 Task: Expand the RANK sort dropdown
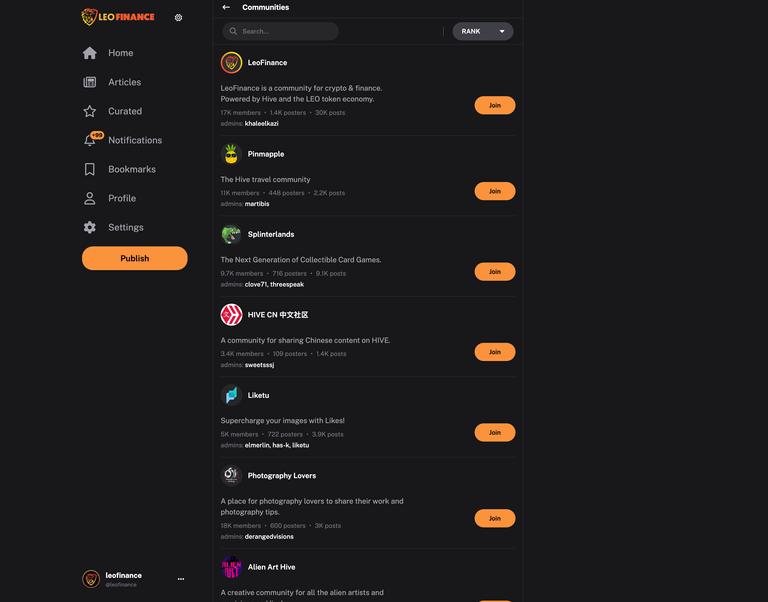tap(482, 31)
